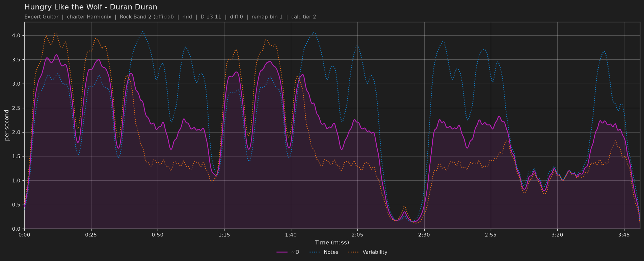This screenshot has width=644, height=261.
Task: Click the "Variability" legend entry
Action: pos(368,252)
